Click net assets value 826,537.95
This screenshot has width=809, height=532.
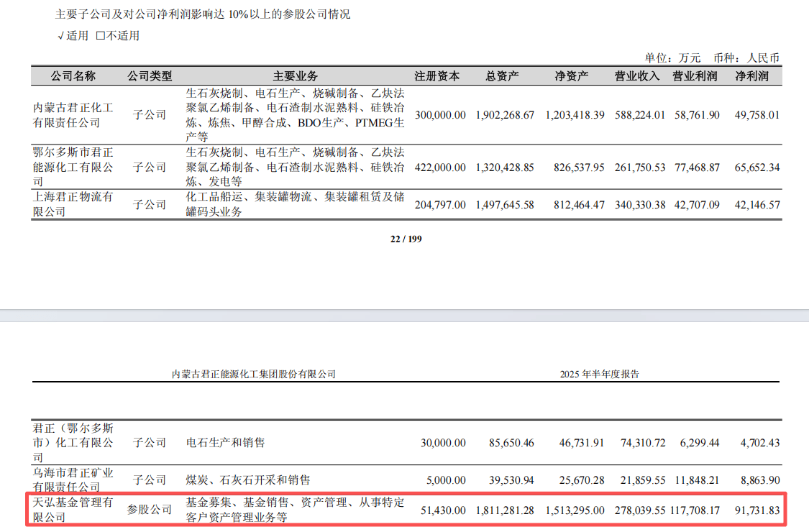[x=579, y=168]
